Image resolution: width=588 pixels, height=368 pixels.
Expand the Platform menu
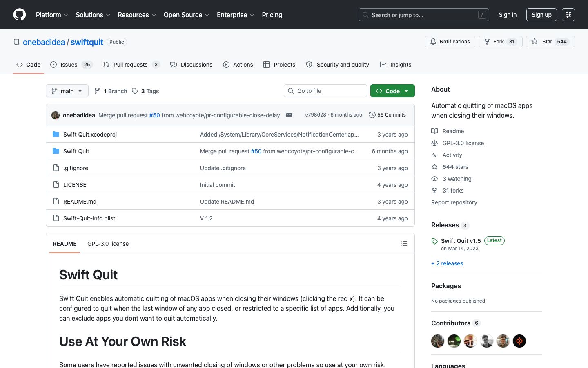52,15
